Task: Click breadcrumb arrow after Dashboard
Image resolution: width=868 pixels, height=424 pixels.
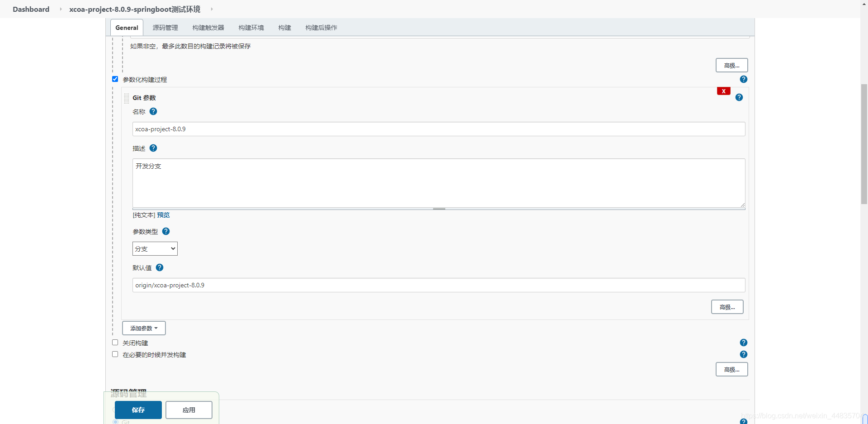Action: click(61, 9)
